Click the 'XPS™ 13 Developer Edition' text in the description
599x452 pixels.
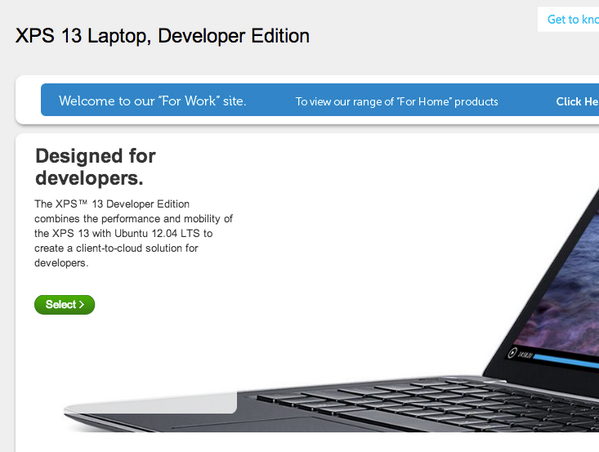click(x=122, y=204)
